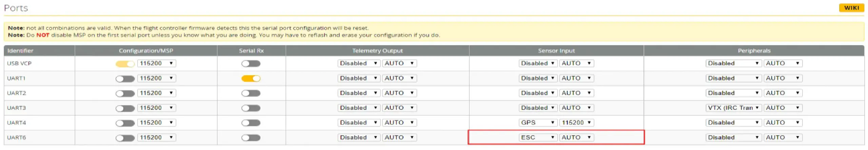This screenshot has width=868, height=150.
Task: Enable Serial Rx on UART2
Action: tap(251, 93)
